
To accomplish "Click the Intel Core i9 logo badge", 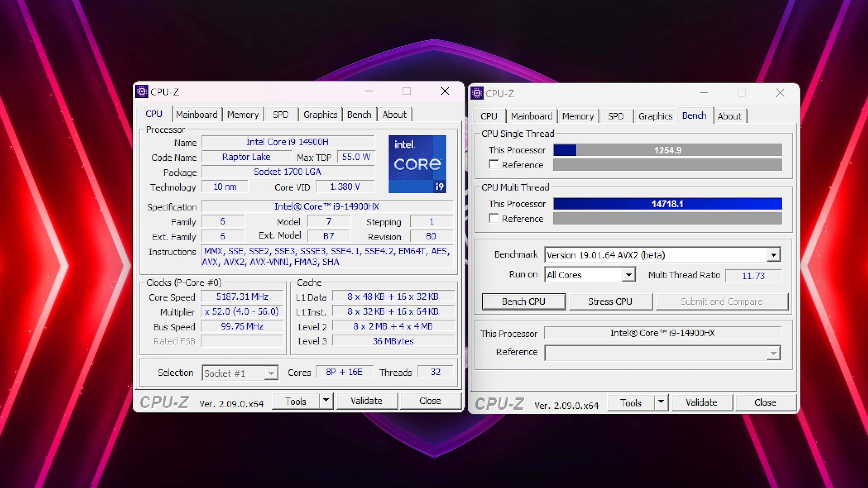I will (417, 164).
